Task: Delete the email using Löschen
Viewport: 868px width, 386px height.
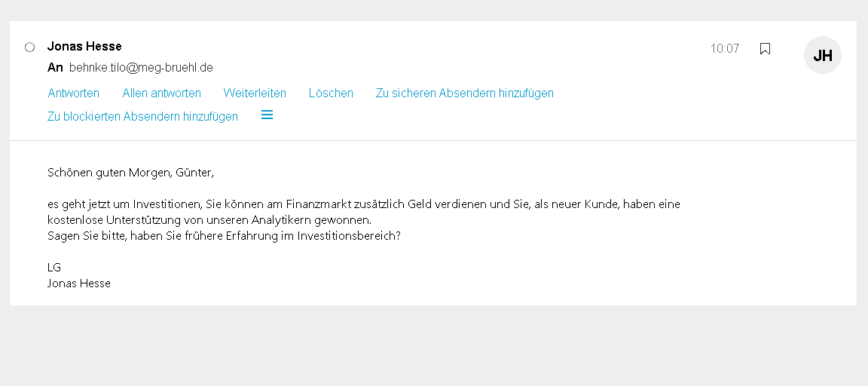Action: (331, 93)
